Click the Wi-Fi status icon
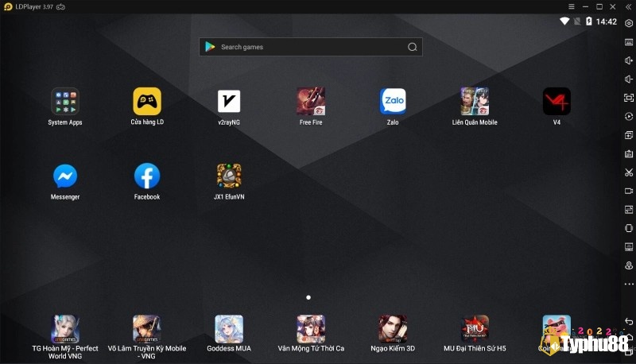636x364 pixels. [564, 21]
